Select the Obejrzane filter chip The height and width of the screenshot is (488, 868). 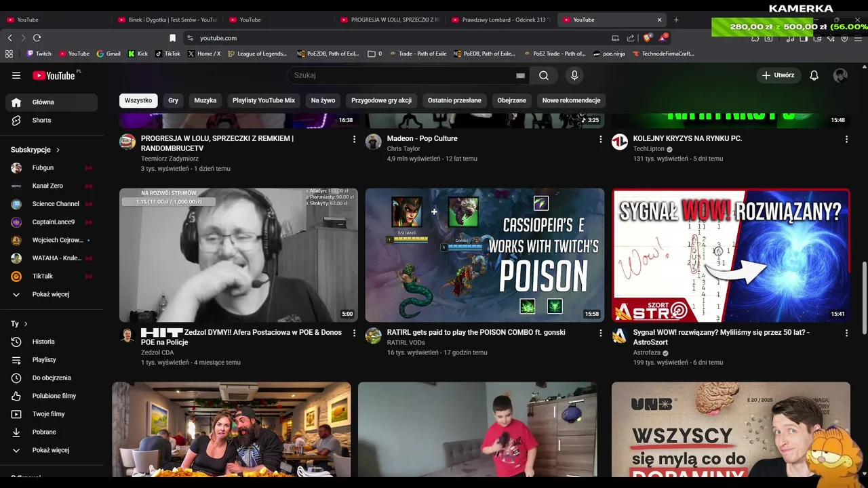pyautogui.click(x=512, y=100)
